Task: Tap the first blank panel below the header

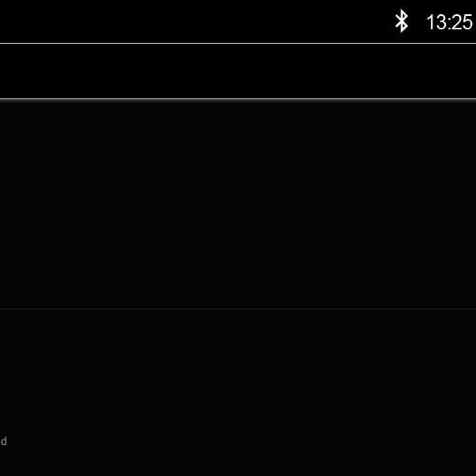Action: (x=238, y=204)
